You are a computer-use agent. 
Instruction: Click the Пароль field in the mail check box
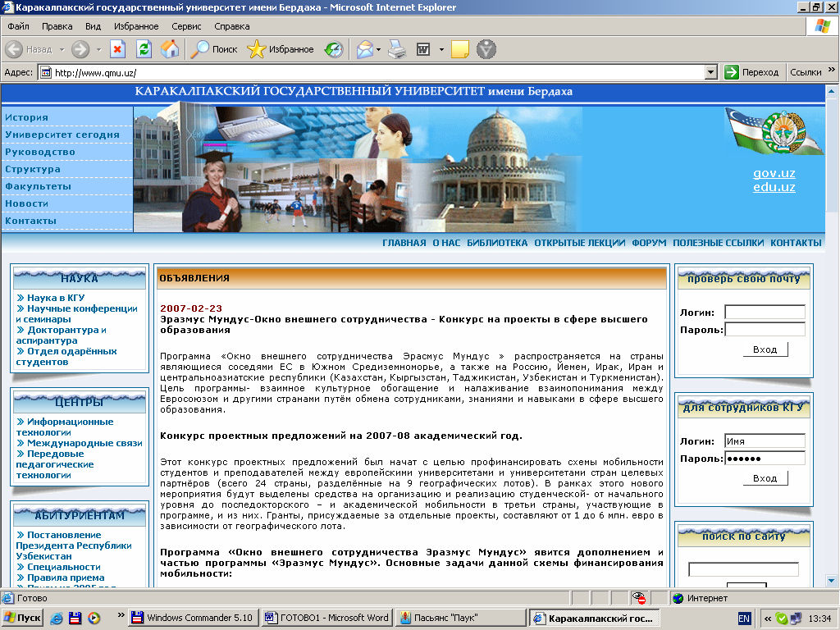(765, 330)
